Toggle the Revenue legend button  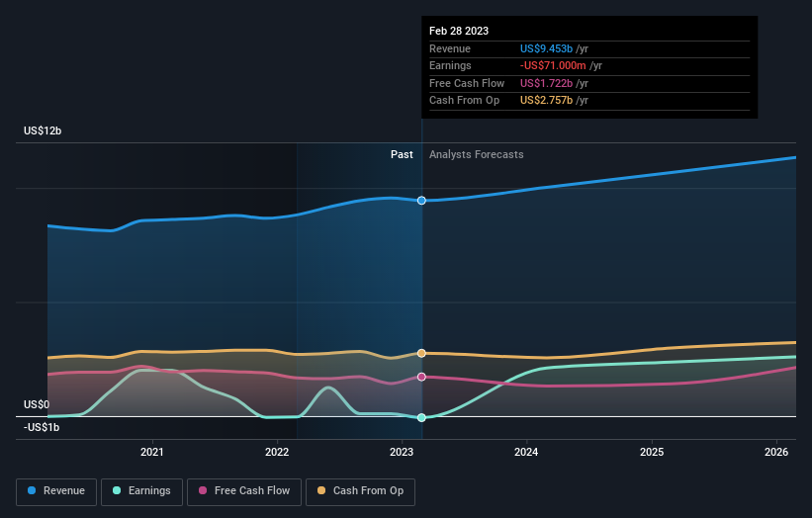coord(56,491)
